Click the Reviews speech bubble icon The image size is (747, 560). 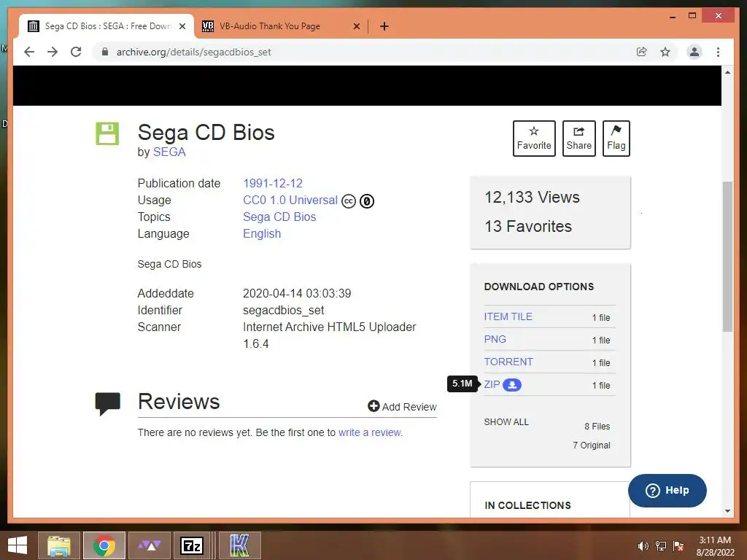[108, 404]
